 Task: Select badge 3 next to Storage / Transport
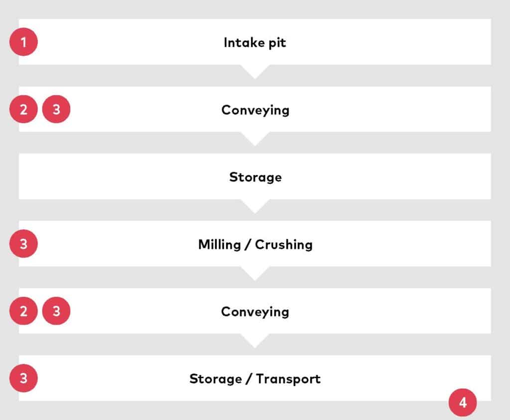click(23, 378)
